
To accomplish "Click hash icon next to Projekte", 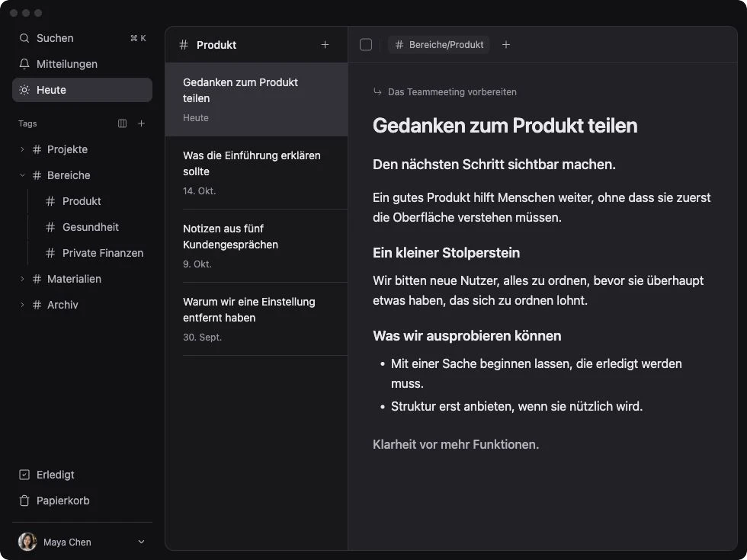I will pyautogui.click(x=37, y=149).
